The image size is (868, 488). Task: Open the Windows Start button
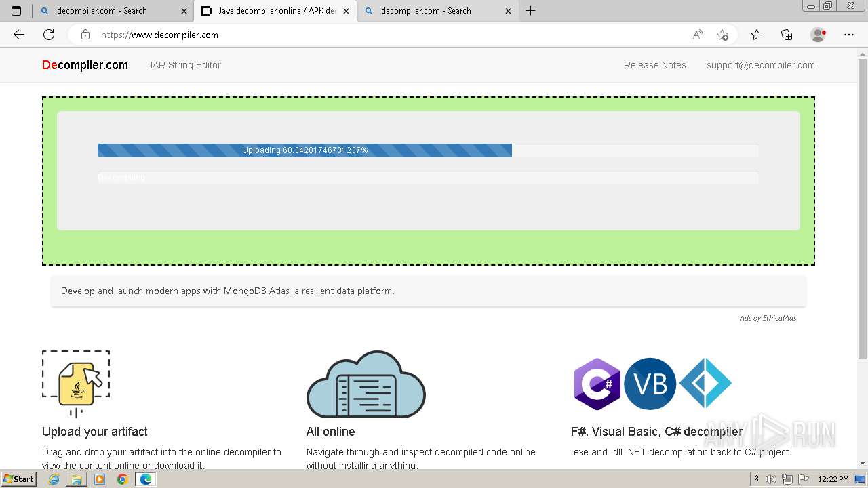point(18,479)
